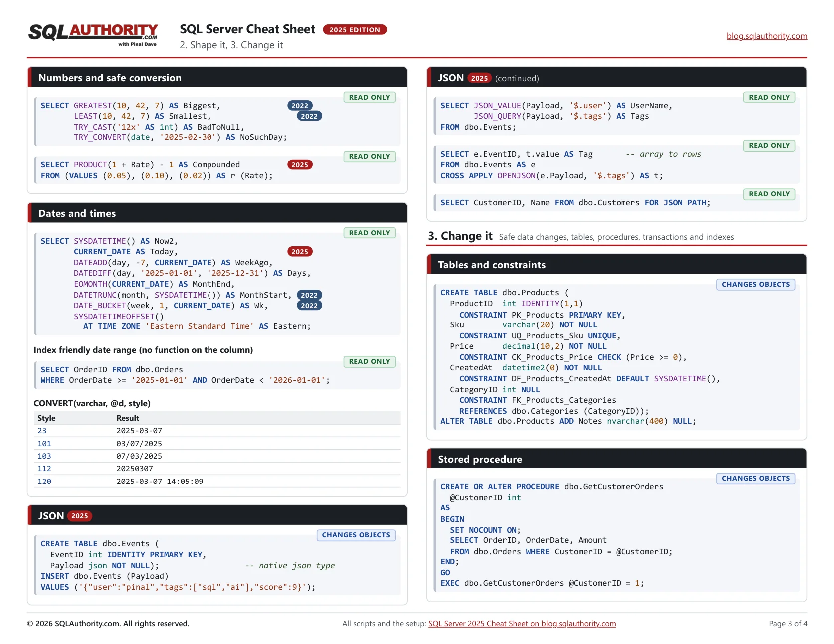Viewport: 834px width, 644px height.
Task: Select the result '07/03/2025' for style 103
Action: pyautogui.click(x=139, y=456)
